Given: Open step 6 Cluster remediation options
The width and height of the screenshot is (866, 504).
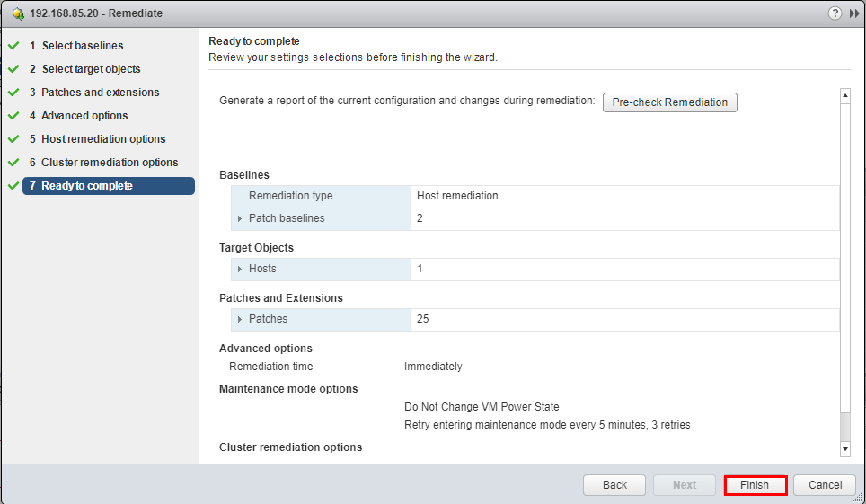Looking at the screenshot, I should (x=110, y=163).
